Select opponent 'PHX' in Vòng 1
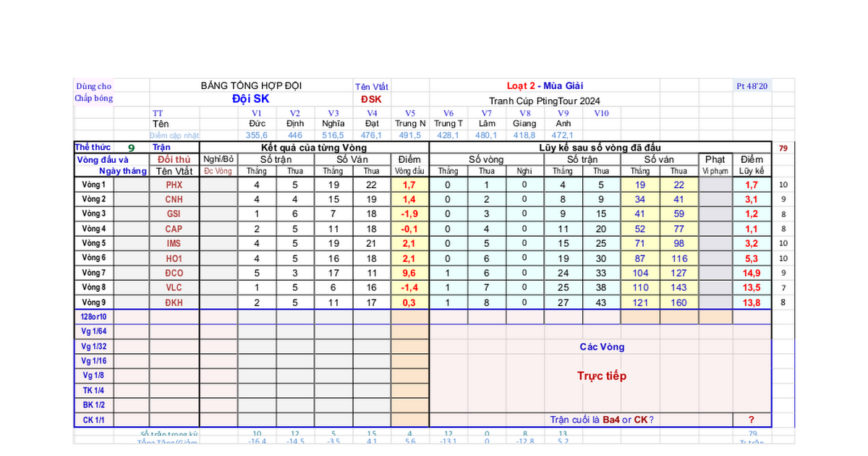 [174, 185]
